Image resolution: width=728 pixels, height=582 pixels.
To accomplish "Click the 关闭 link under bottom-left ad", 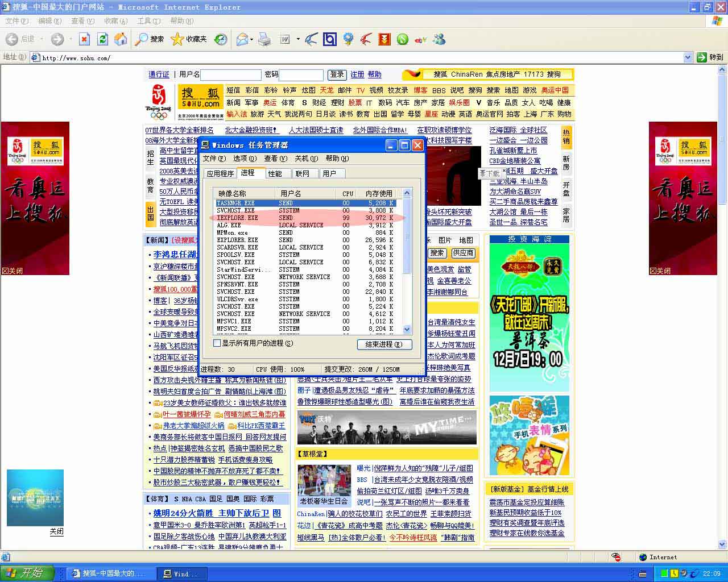I will [56, 532].
